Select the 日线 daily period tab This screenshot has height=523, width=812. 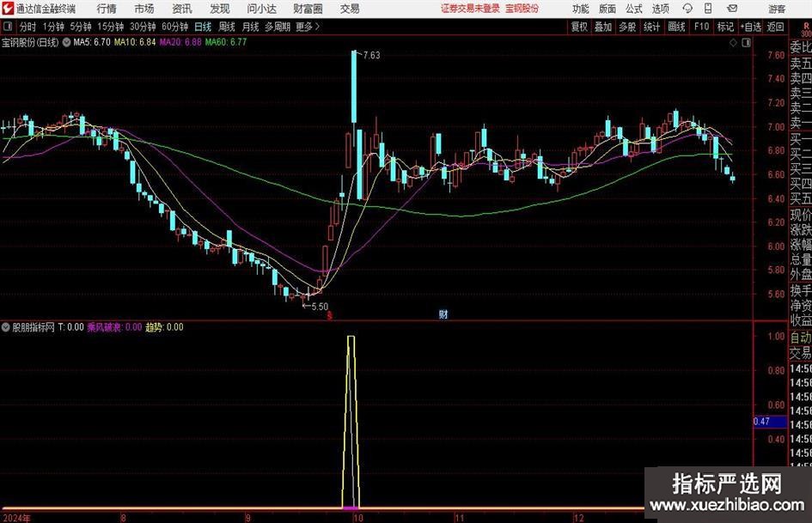(203, 27)
